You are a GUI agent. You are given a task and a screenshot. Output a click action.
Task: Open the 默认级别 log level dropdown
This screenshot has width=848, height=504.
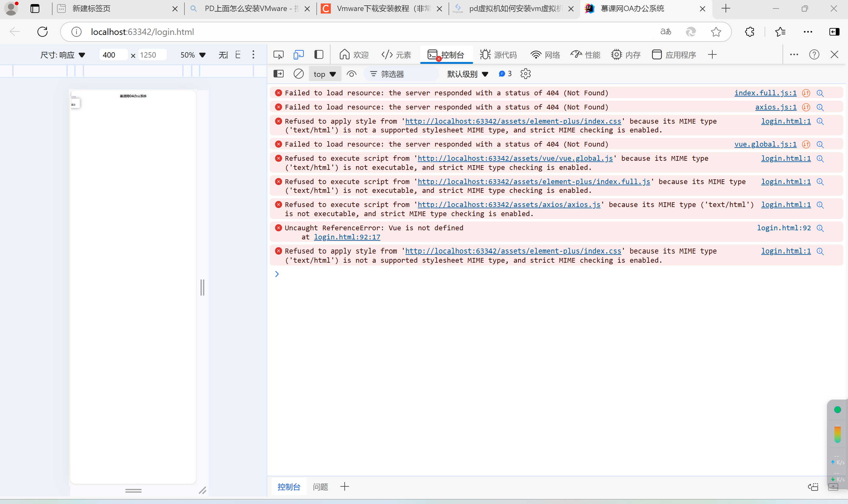(467, 74)
